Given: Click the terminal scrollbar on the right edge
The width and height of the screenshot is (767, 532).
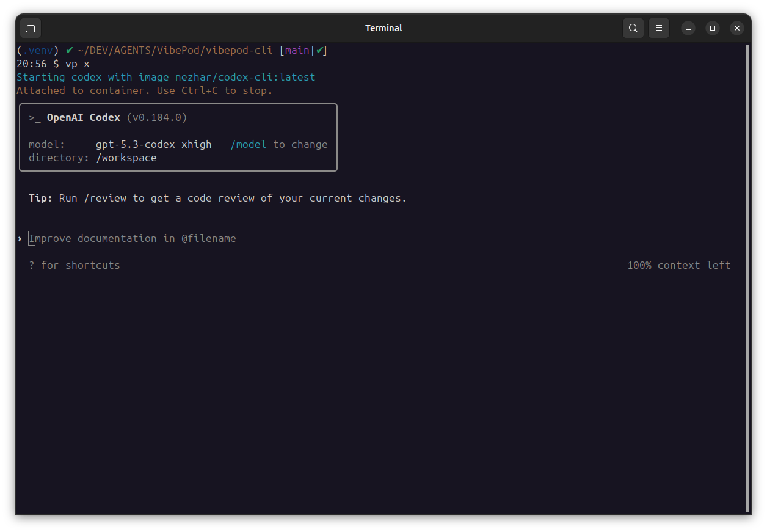Looking at the screenshot, I should (x=747, y=275).
